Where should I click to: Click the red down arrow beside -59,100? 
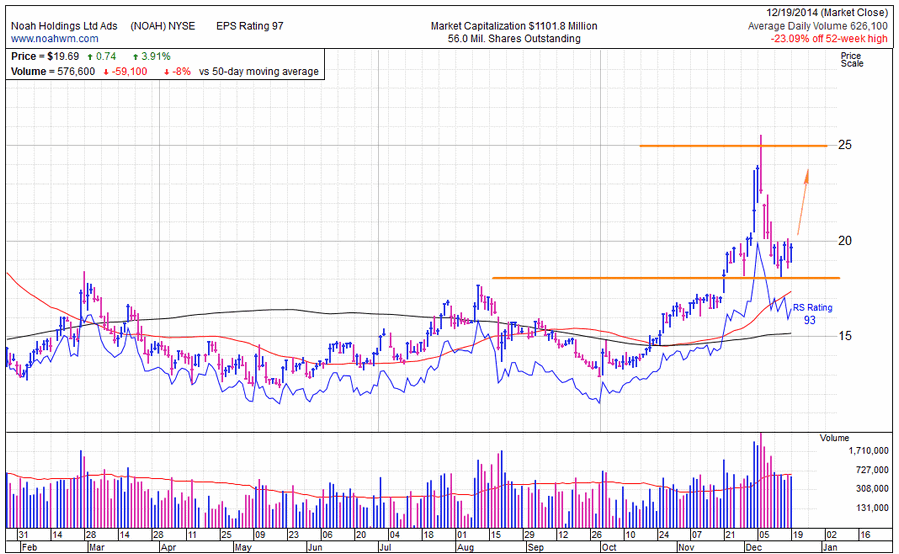[x=103, y=72]
